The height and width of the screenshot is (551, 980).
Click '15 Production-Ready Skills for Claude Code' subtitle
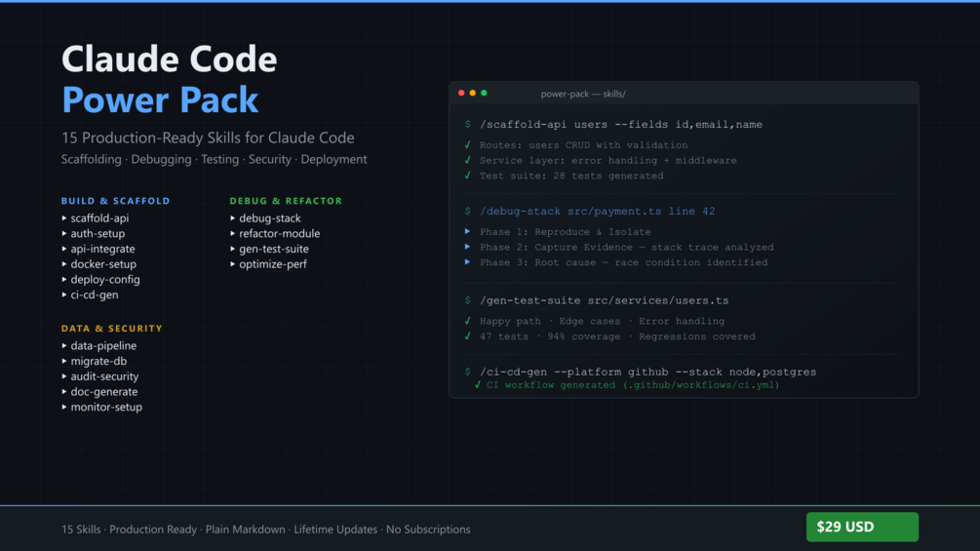208,138
